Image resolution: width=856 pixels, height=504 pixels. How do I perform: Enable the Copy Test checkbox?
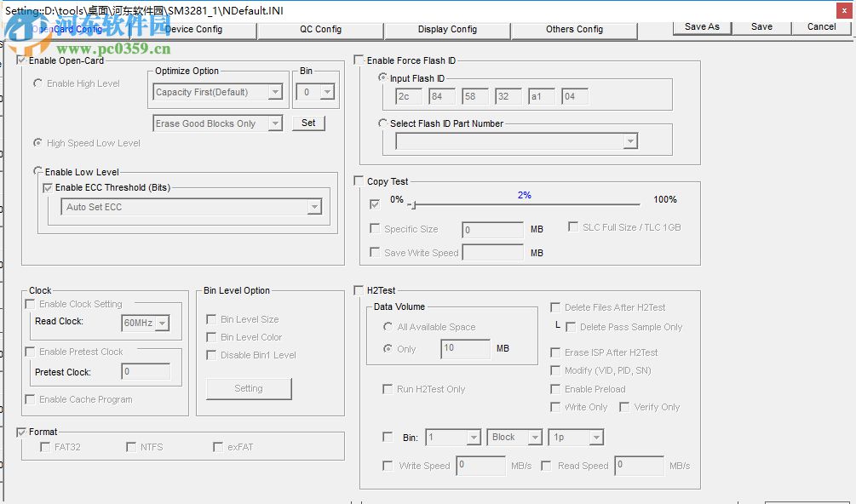359,181
